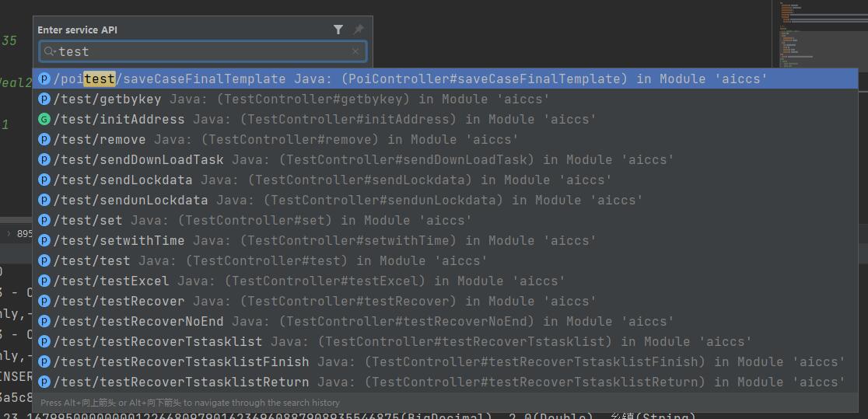Select the /test/initAddress result

click(445, 119)
